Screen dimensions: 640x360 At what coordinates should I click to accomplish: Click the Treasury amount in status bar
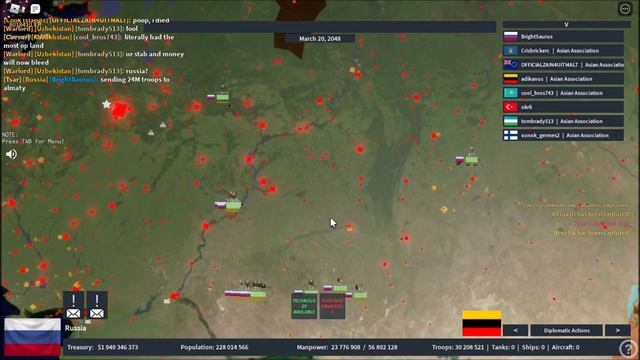(103, 347)
